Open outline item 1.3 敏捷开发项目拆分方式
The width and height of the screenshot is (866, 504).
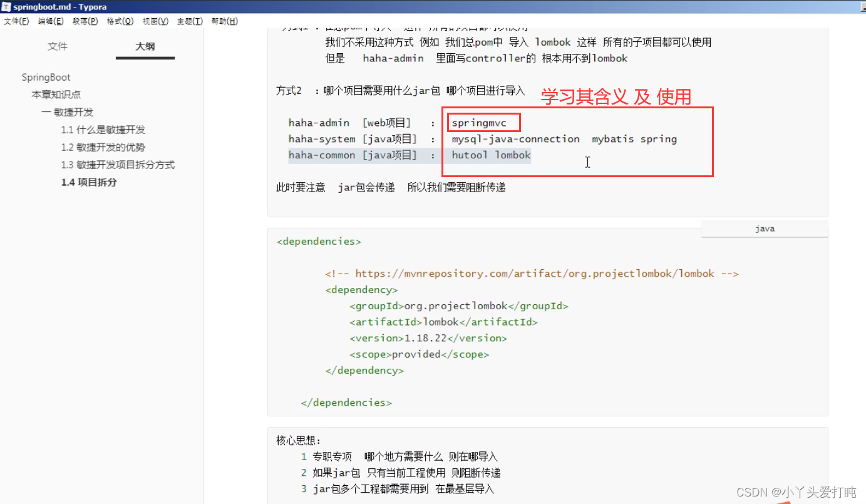click(x=118, y=165)
